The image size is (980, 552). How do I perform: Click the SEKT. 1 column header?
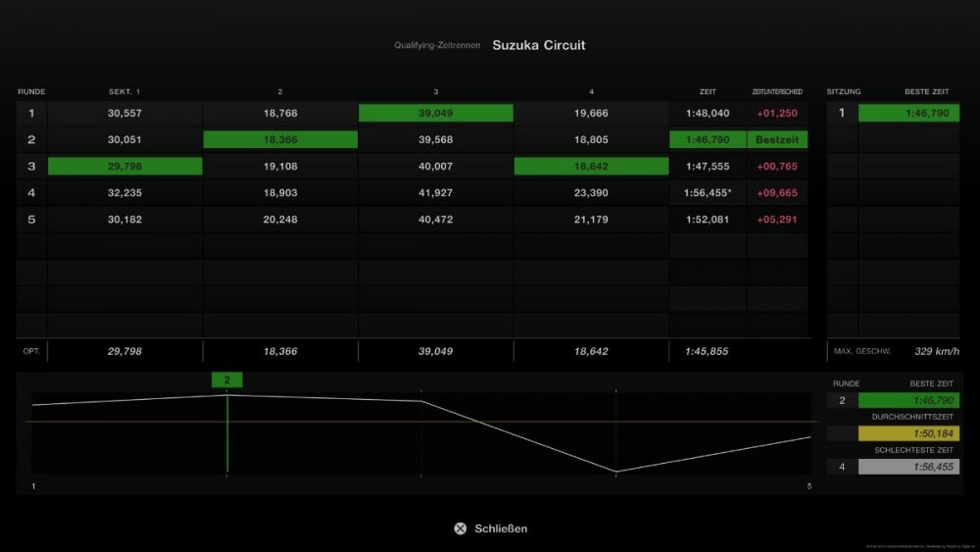pos(124,91)
